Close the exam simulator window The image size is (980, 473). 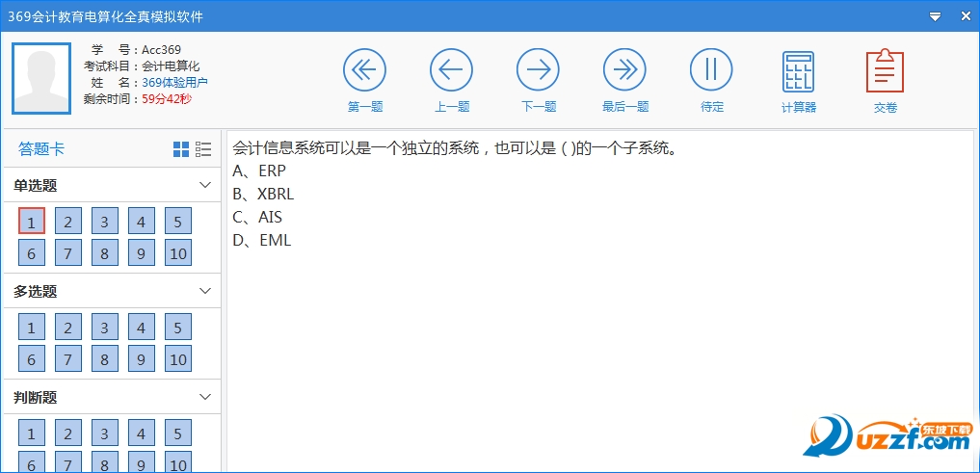pyautogui.click(x=966, y=17)
